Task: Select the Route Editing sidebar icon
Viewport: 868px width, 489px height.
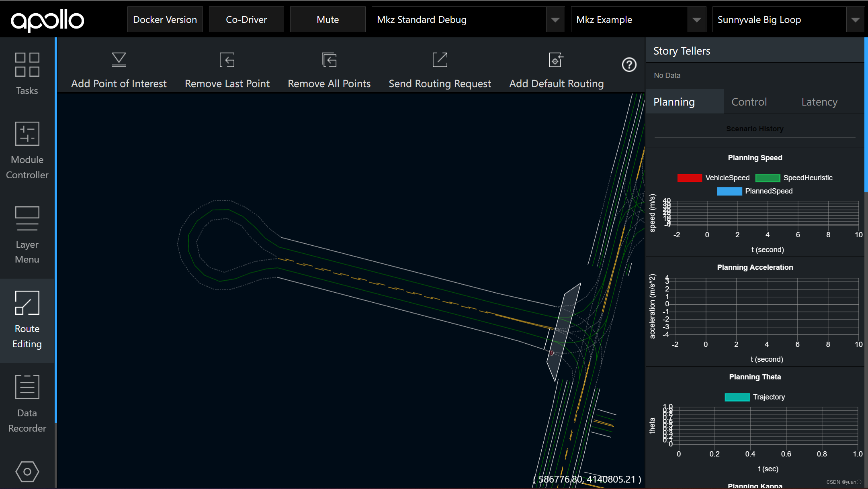Action: (x=27, y=303)
